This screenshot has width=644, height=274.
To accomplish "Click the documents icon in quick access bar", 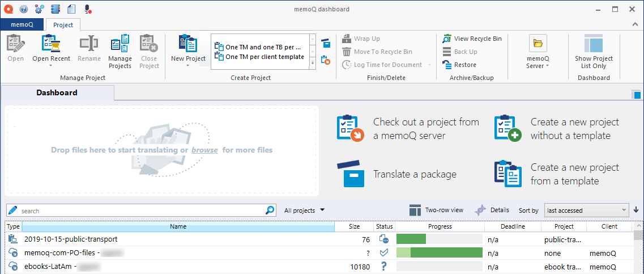I will click(71, 9).
